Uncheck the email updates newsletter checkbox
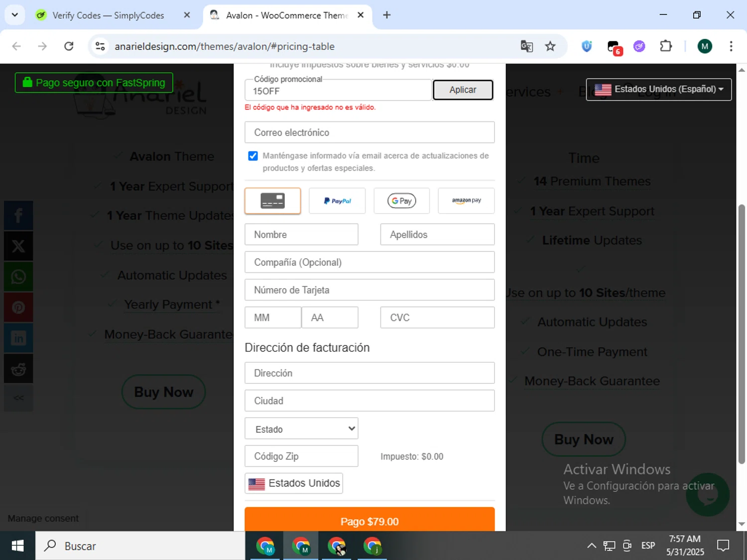Screen dimensions: 747x560 tap(253, 156)
